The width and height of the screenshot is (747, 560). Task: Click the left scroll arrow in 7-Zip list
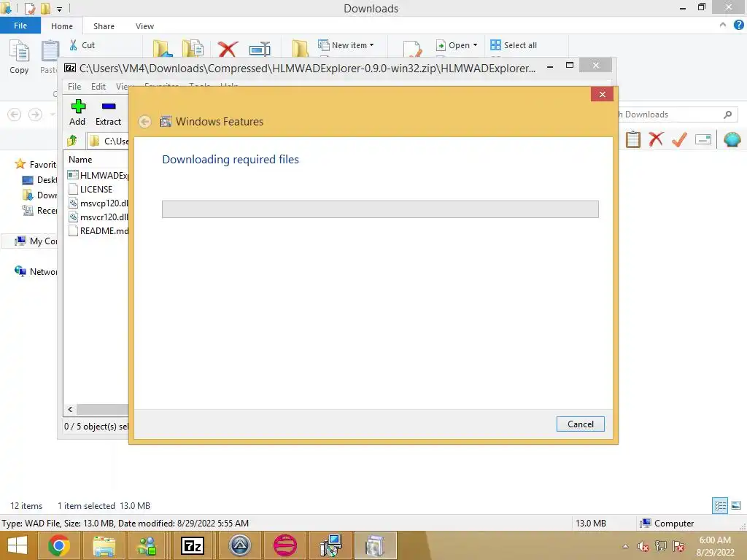[x=71, y=409]
